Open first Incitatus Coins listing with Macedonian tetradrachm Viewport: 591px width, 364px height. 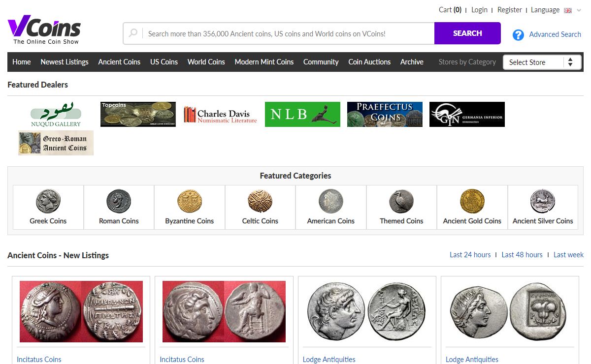pos(81,311)
